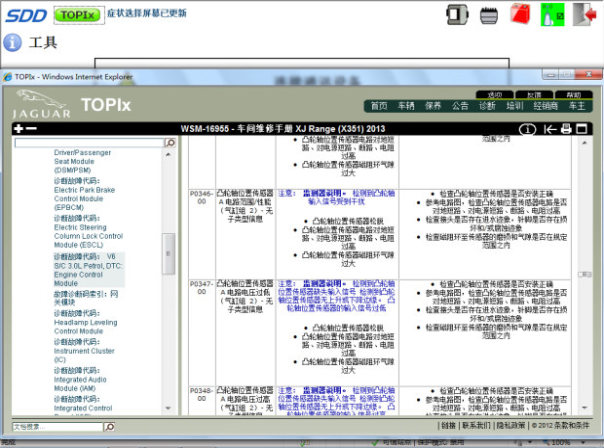Click the vehicle door icon in SDD header
The height and width of the screenshot is (448, 604).
coord(457,15)
